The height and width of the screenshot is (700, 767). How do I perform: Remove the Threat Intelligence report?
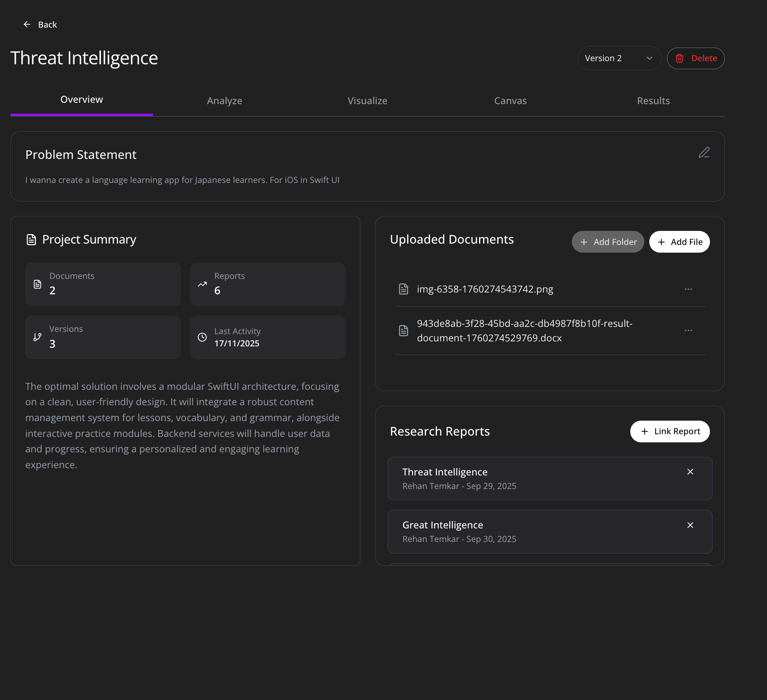pos(690,471)
